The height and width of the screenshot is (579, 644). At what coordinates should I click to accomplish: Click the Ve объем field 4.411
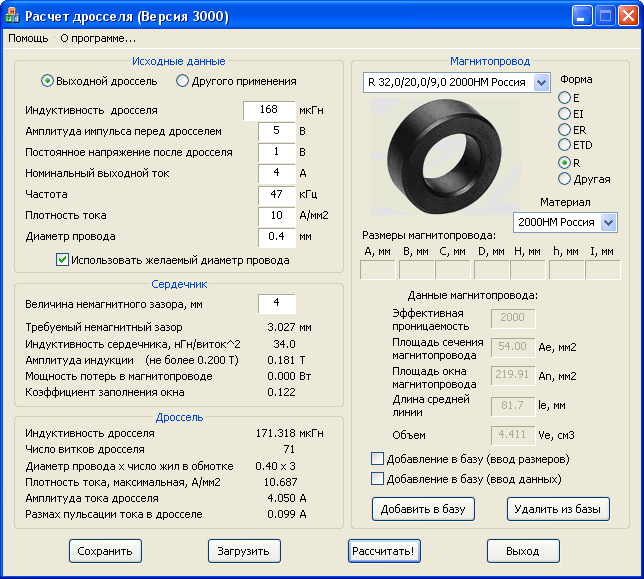click(513, 435)
